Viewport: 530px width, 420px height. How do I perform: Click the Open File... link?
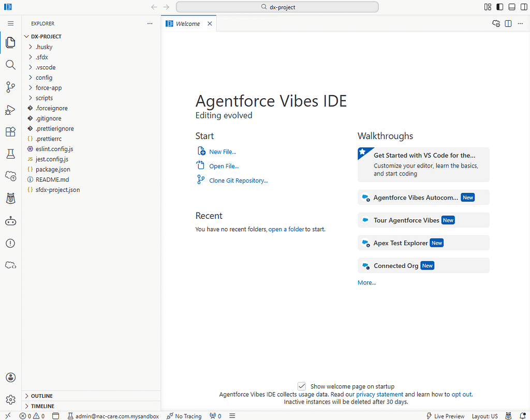point(224,166)
